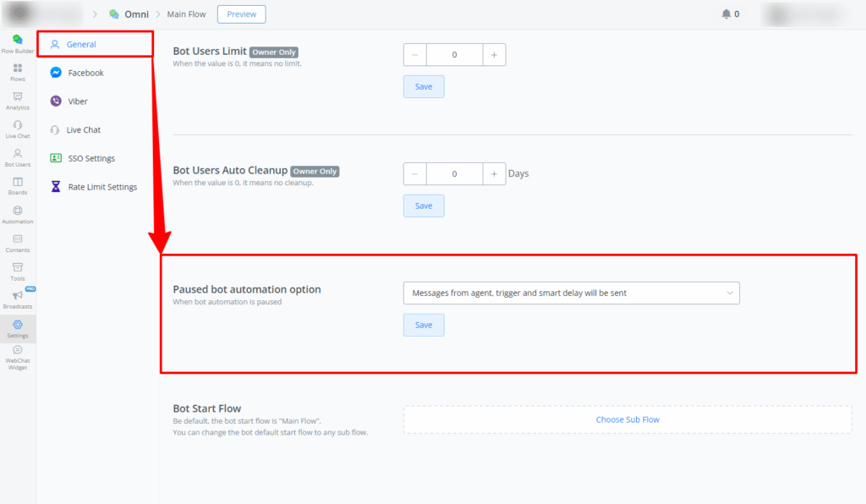Click the notification bell icon

point(726,14)
